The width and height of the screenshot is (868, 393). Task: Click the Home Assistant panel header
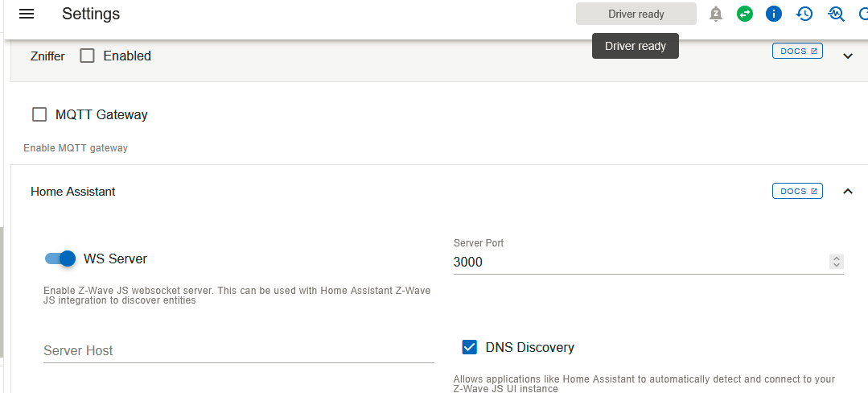coord(322,192)
